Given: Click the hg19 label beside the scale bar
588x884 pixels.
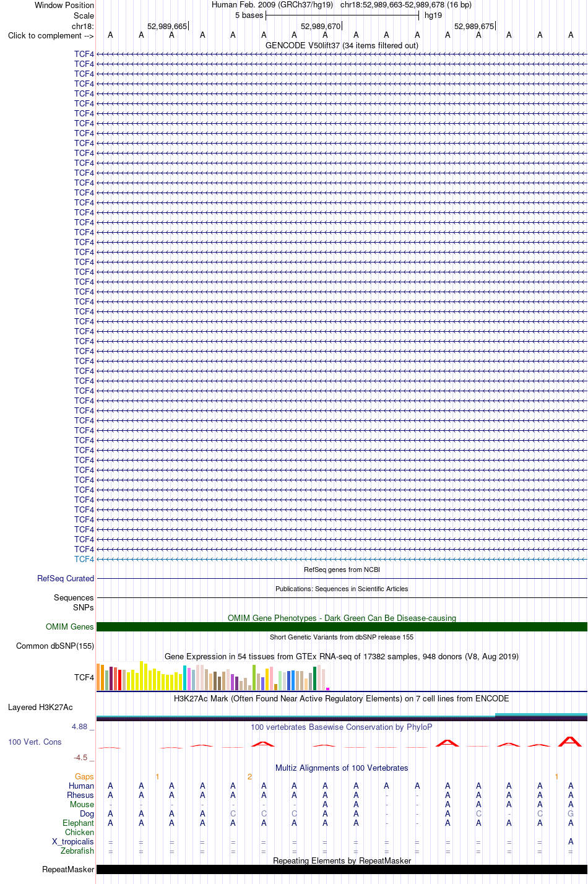Looking at the screenshot, I should tap(433, 15).
